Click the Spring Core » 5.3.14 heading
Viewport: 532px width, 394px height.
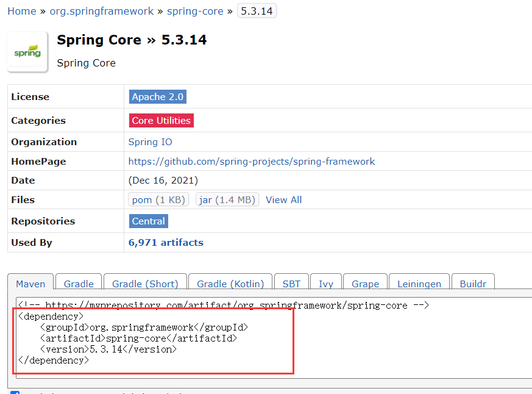[x=132, y=40]
